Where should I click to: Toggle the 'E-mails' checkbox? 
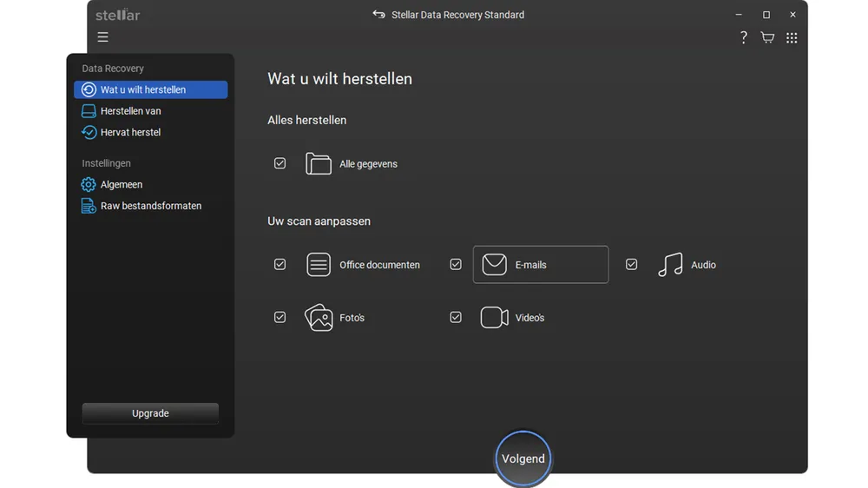(456, 264)
